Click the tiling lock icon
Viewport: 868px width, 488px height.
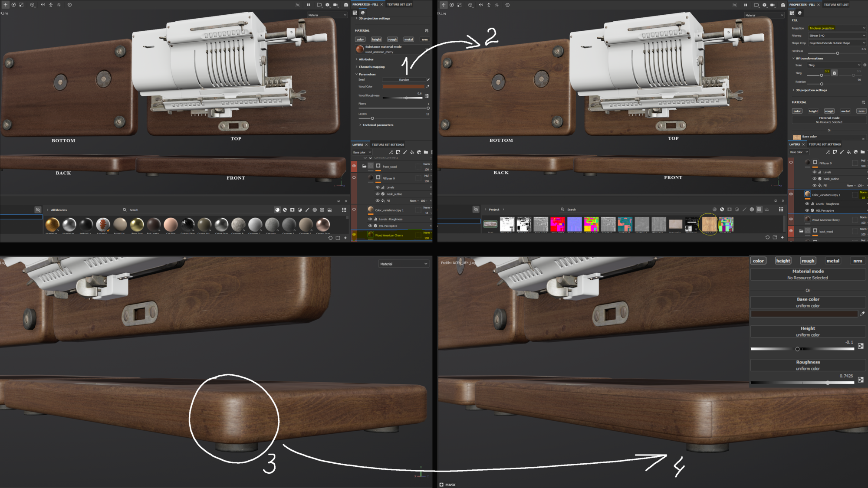[x=834, y=73]
